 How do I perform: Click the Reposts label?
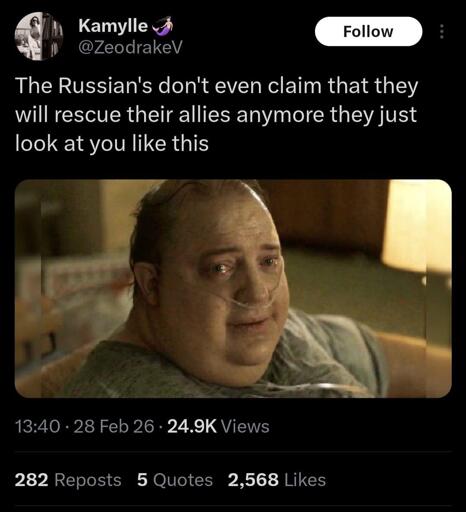[x=88, y=480]
